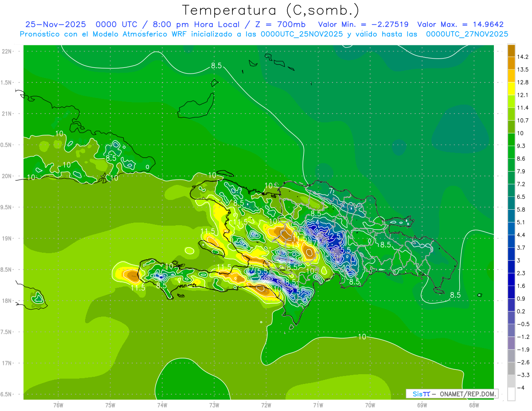Click the '75W' longitude axis label
This screenshot has height=411, width=532.
(x=110, y=406)
